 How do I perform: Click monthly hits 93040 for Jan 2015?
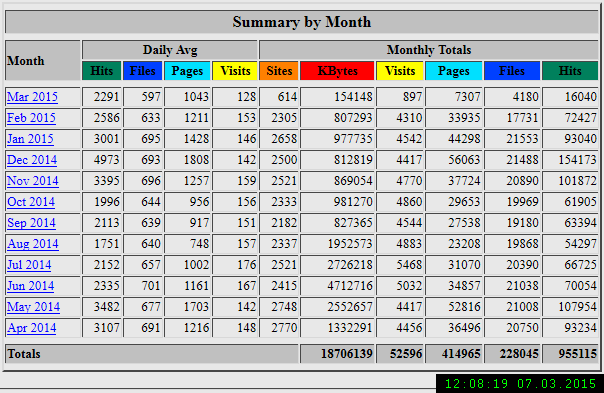click(581, 139)
